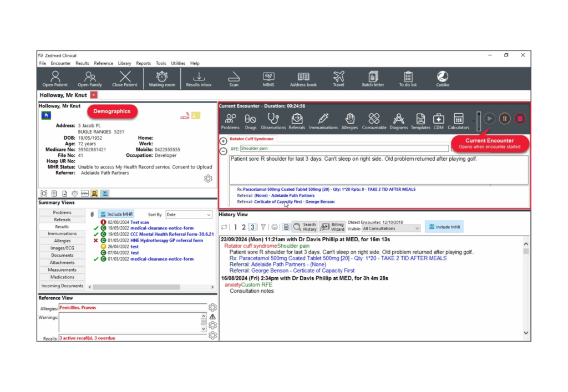
Task: Open the Encounter menu
Action: (60, 63)
